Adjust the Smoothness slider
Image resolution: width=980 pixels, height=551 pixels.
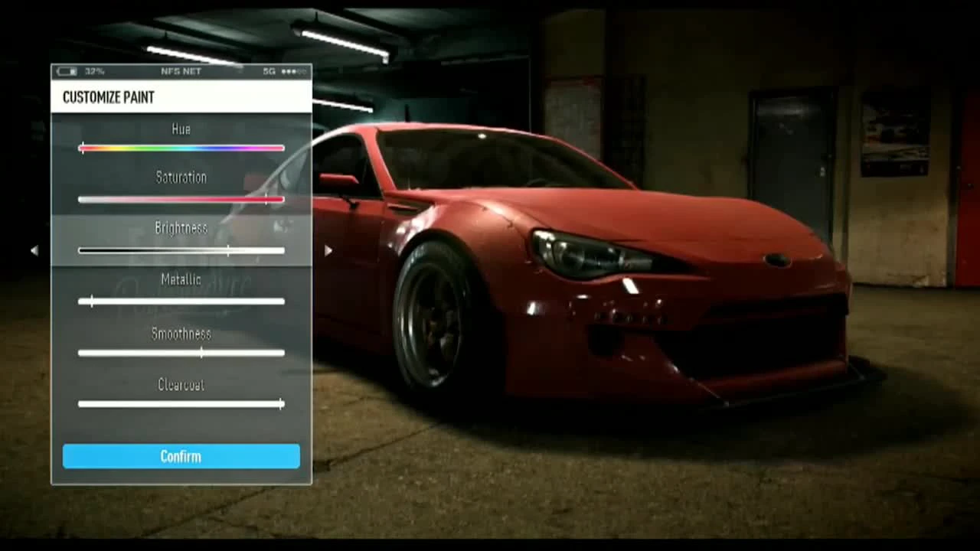point(181,353)
